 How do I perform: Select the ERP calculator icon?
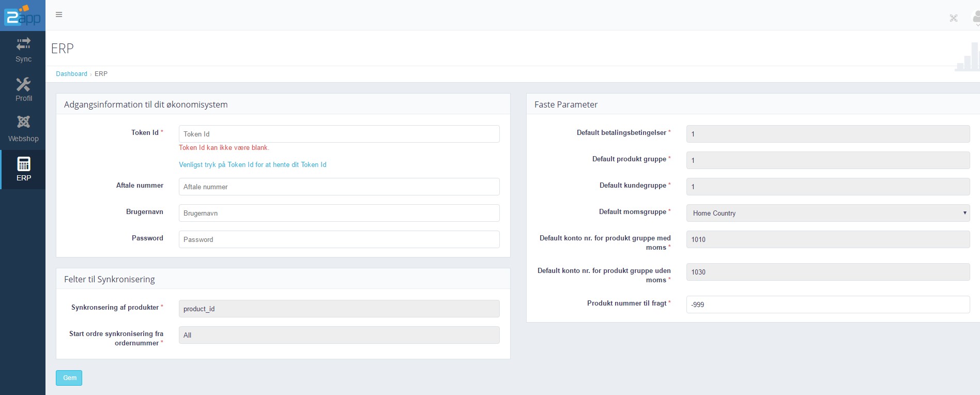[x=24, y=164]
